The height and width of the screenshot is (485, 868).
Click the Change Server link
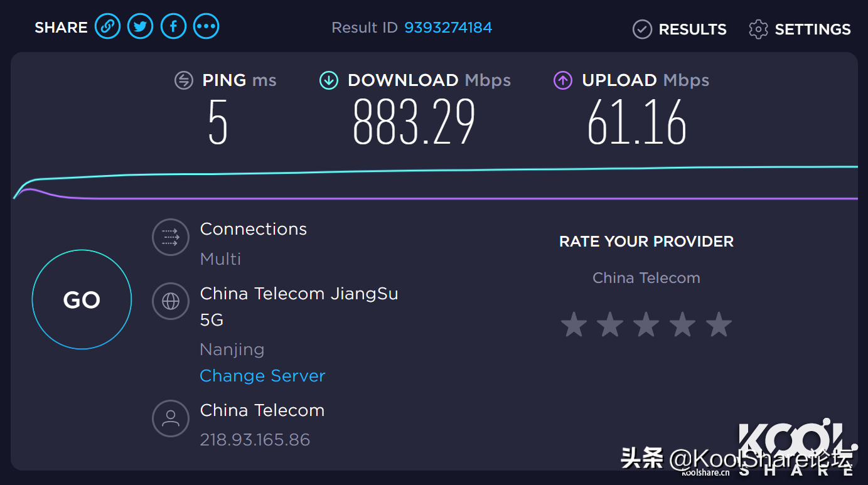pos(262,376)
